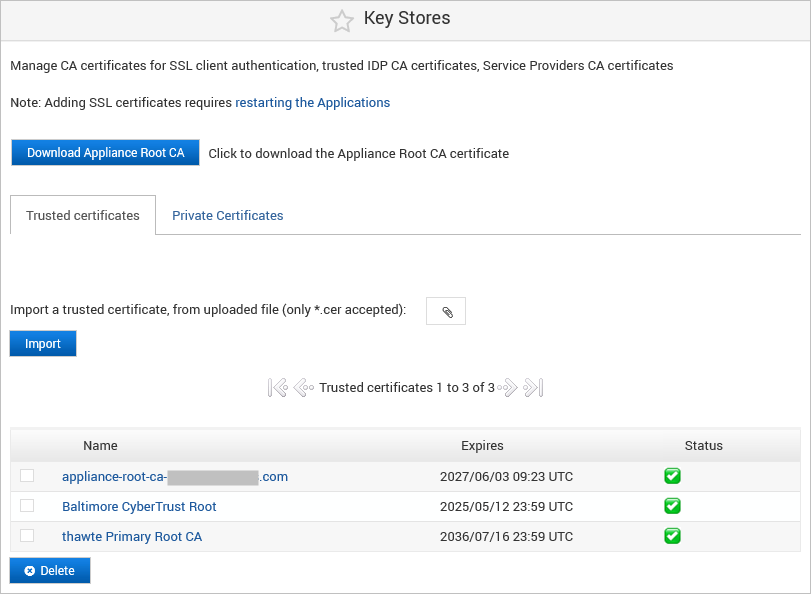The height and width of the screenshot is (594, 811).
Task: Open the file attachment paperclip icon
Action: pos(445,310)
